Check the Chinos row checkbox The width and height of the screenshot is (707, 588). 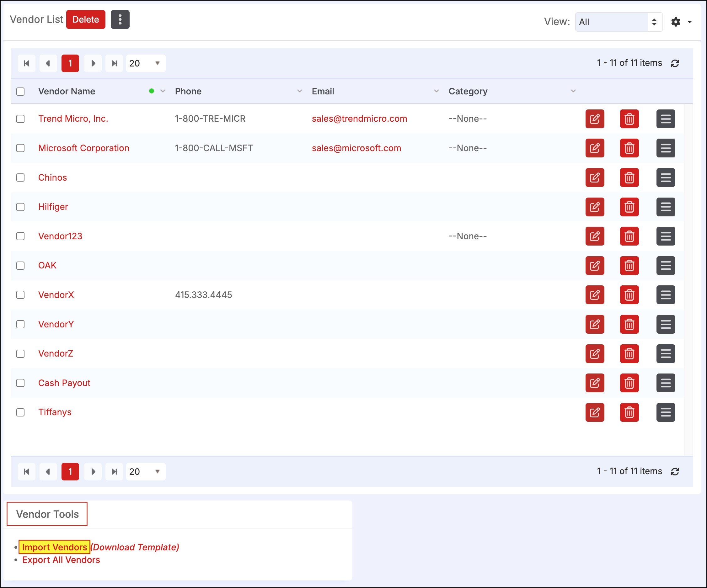point(20,177)
